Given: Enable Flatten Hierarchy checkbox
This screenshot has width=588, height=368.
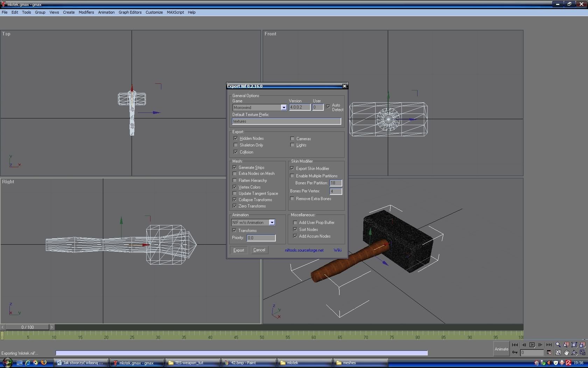Looking at the screenshot, I should point(234,180).
